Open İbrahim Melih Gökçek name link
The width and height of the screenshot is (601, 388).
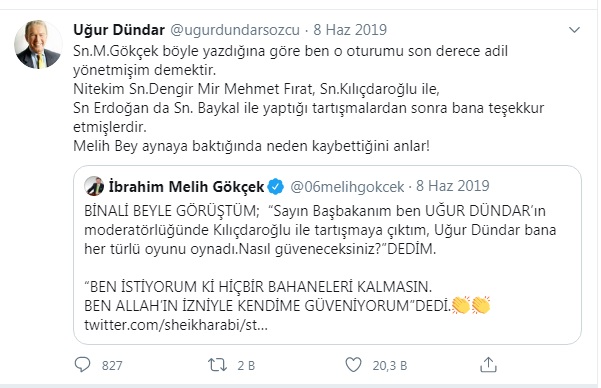(x=187, y=187)
